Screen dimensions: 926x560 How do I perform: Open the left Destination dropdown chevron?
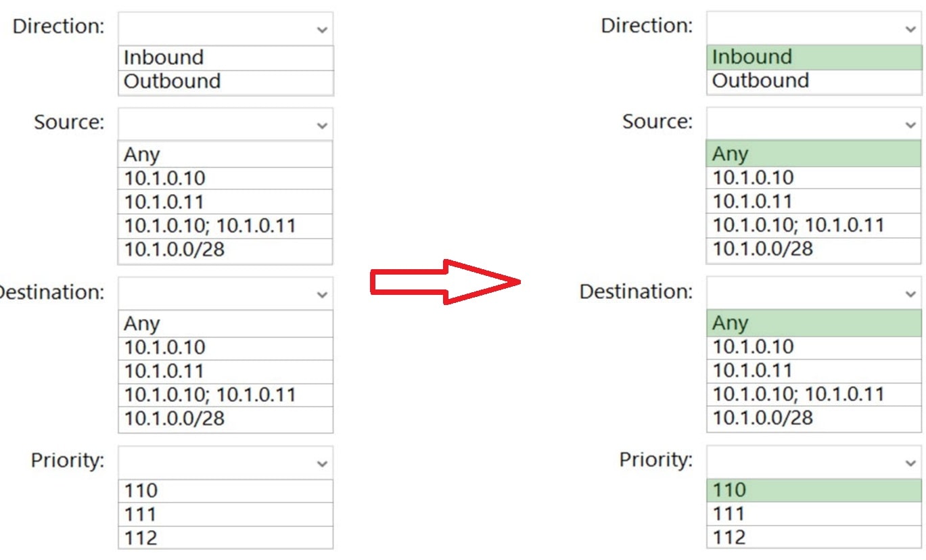(x=322, y=294)
